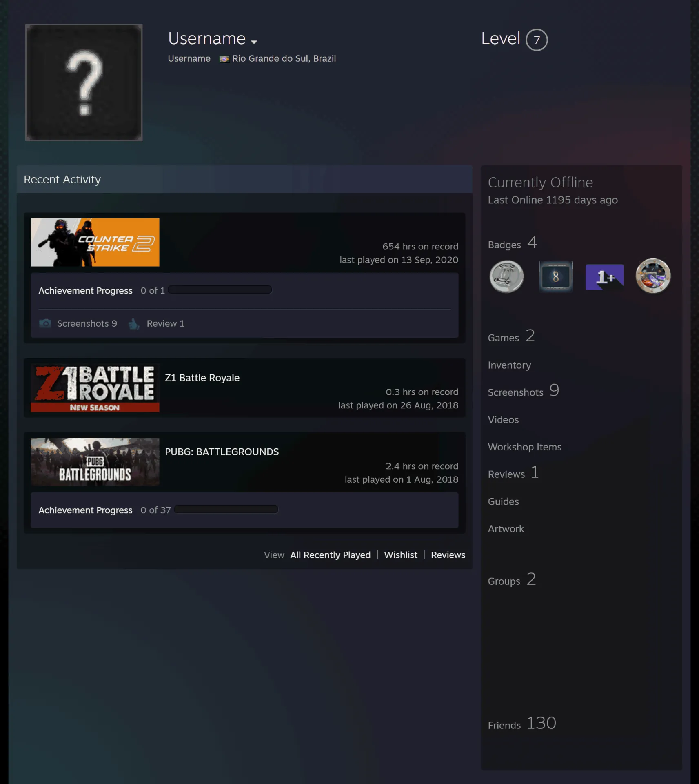The image size is (699, 784).
Task: Open the 8 years of service badge
Action: [556, 276]
